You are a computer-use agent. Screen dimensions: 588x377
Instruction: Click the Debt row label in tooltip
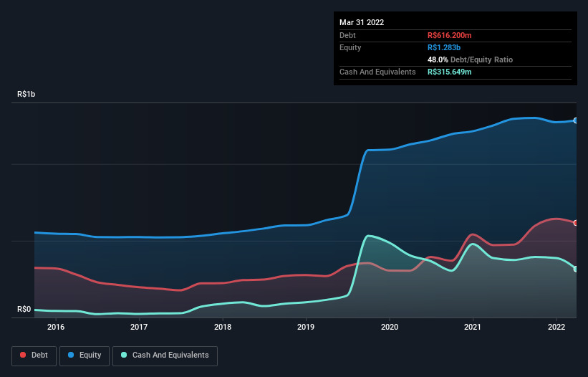(x=347, y=35)
